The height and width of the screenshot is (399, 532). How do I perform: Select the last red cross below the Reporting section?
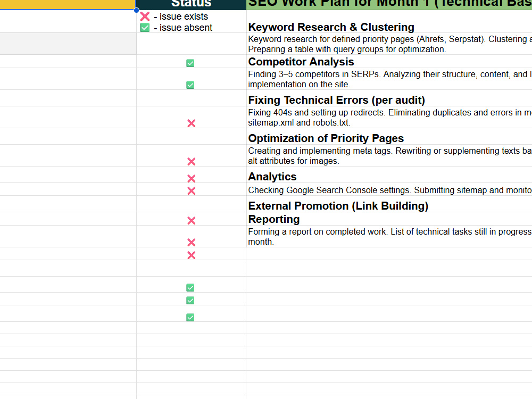192,255
